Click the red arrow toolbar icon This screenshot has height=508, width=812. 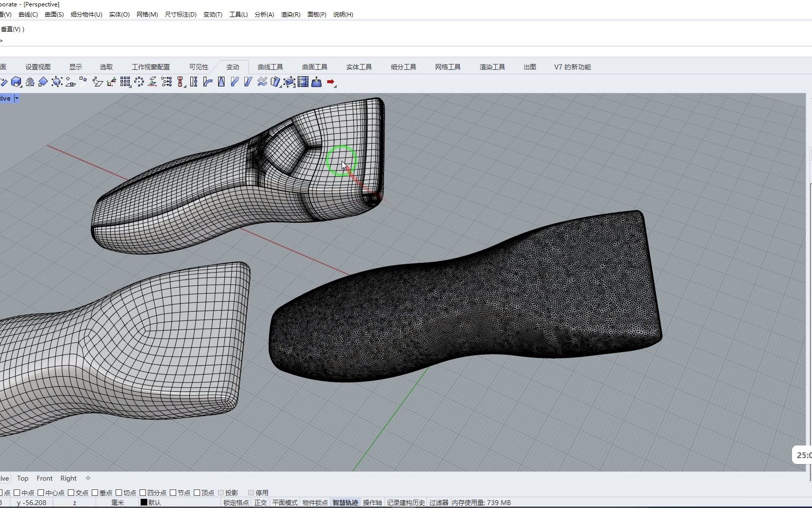[331, 82]
